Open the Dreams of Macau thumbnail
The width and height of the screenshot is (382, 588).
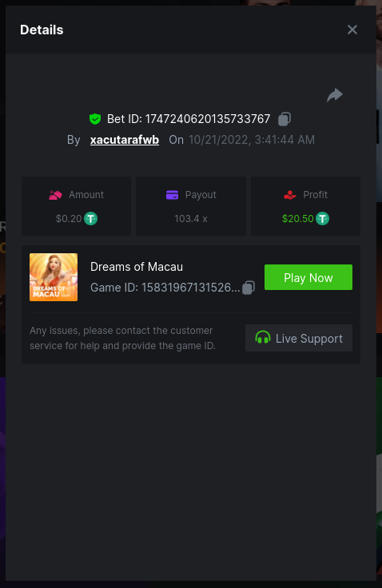pyautogui.click(x=54, y=277)
